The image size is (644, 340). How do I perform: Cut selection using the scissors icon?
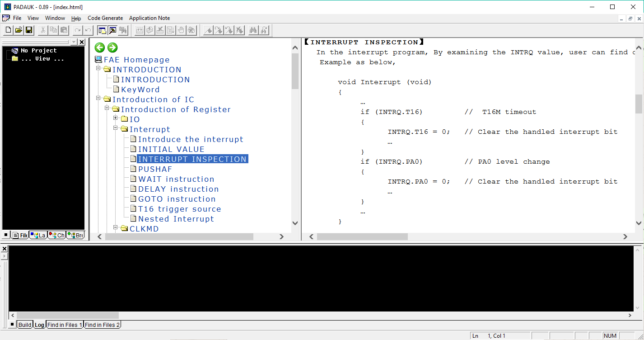(x=43, y=30)
